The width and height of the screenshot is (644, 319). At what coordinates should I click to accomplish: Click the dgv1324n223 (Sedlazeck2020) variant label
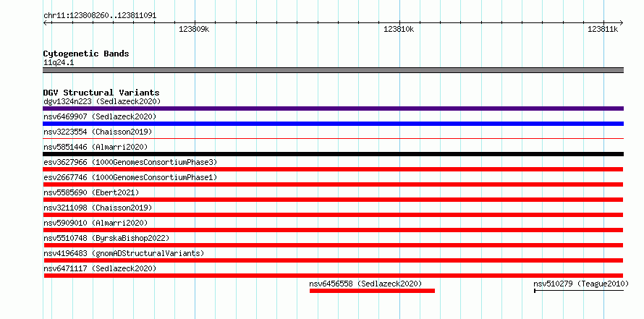(x=102, y=101)
